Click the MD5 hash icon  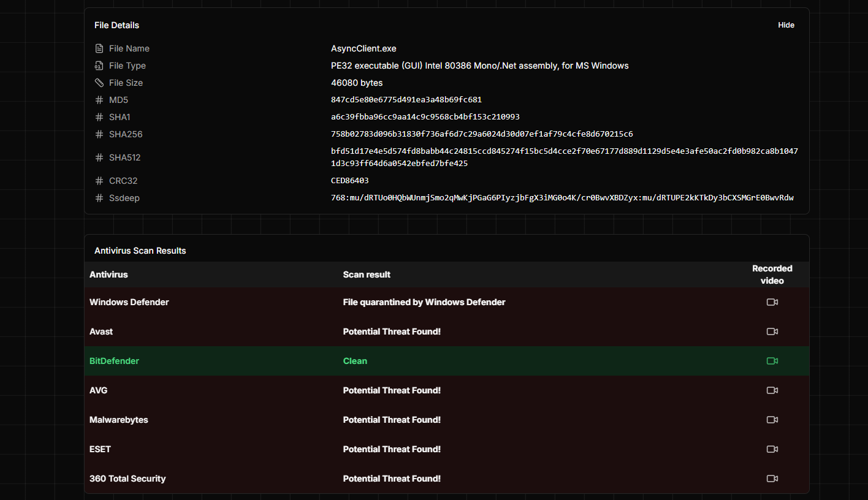(99, 100)
